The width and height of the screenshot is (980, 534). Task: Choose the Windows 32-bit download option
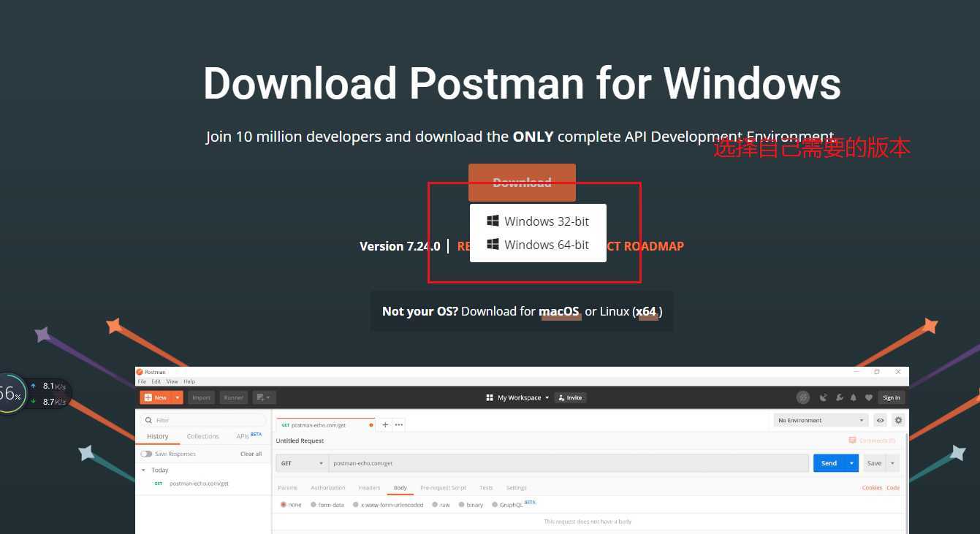click(538, 221)
